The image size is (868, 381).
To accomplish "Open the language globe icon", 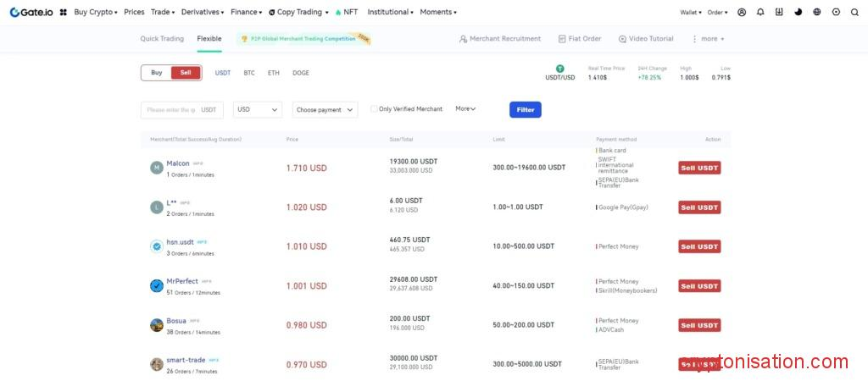I will pyautogui.click(x=817, y=13).
